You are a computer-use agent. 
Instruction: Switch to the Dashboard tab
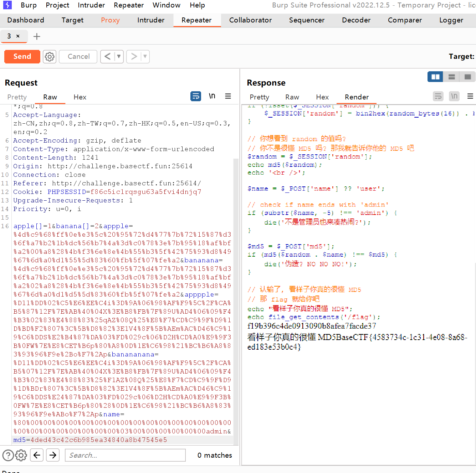pos(26,20)
